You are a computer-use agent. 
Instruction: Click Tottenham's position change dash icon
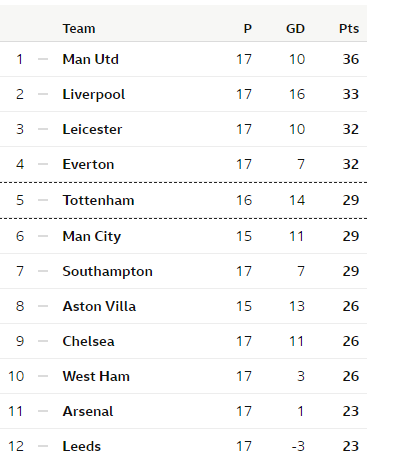[x=43, y=200]
